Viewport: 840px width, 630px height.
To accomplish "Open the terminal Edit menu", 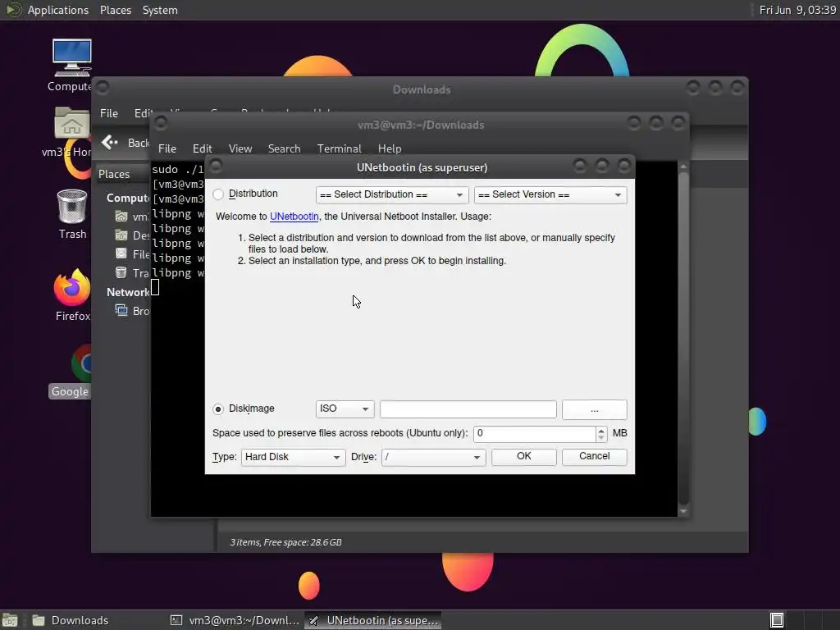I will click(x=202, y=148).
